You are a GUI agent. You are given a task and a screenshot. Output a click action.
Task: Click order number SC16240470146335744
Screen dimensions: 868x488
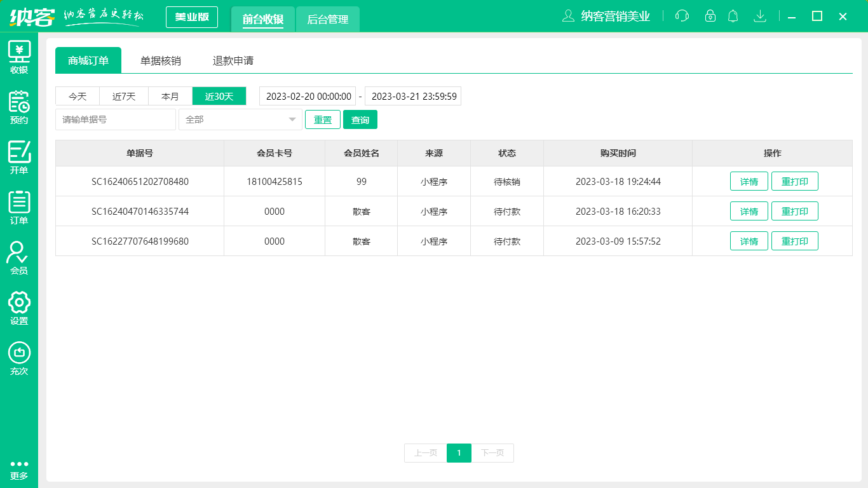(x=140, y=212)
